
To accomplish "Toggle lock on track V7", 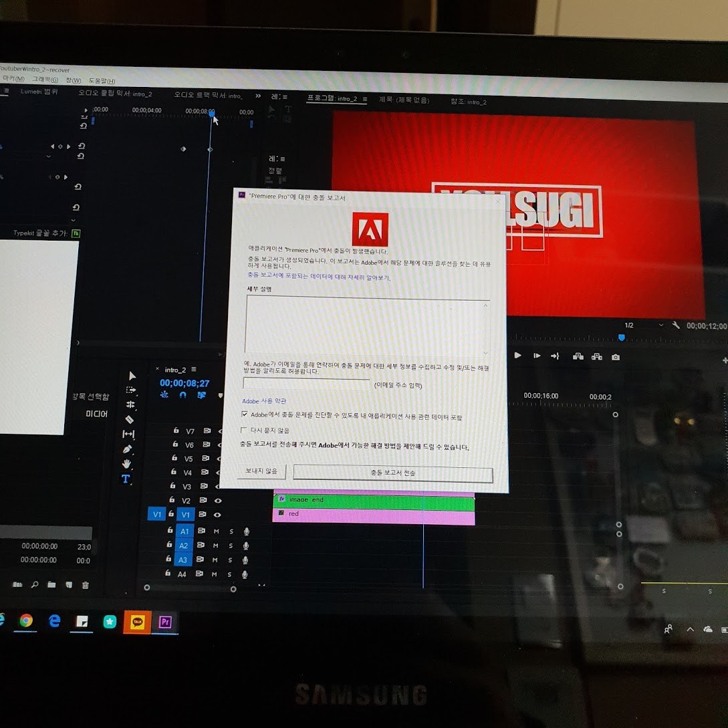I will pos(176,431).
